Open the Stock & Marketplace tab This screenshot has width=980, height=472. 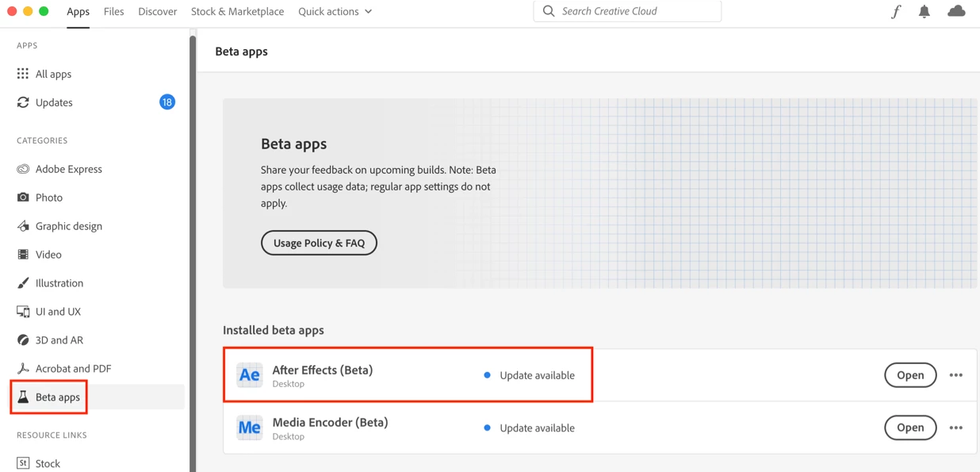(x=237, y=11)
